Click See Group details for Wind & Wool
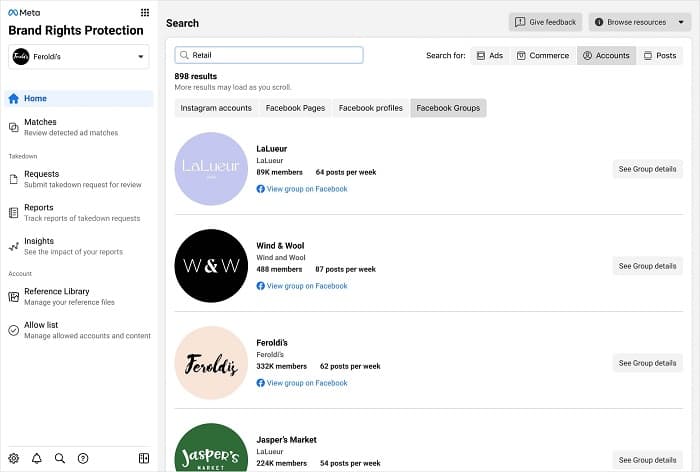700x472 pixels. pos(647,266)
